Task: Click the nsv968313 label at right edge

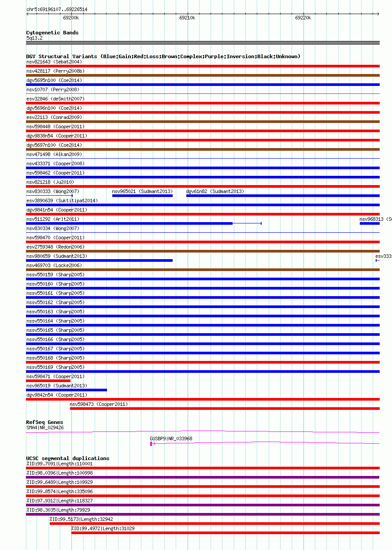Action: tap(376, 219)
